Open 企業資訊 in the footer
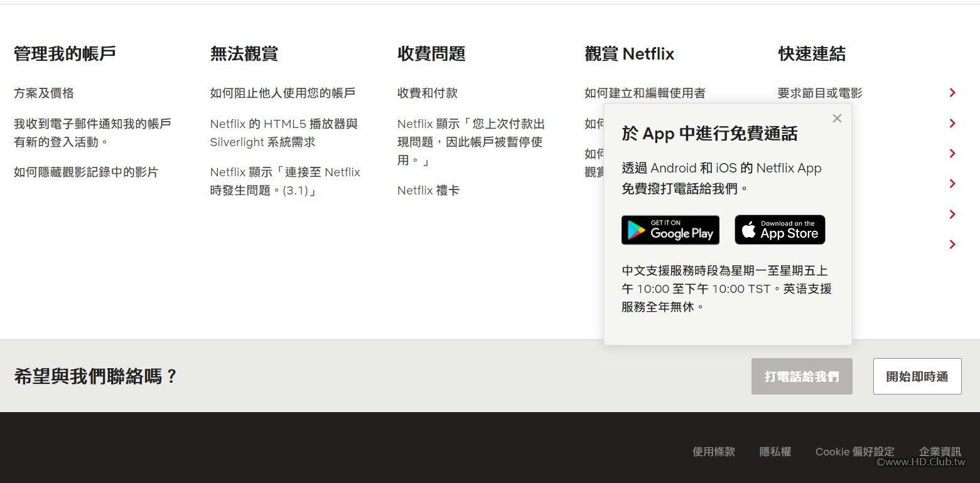This screenshot has width=980, height=483. coord(940,452)
